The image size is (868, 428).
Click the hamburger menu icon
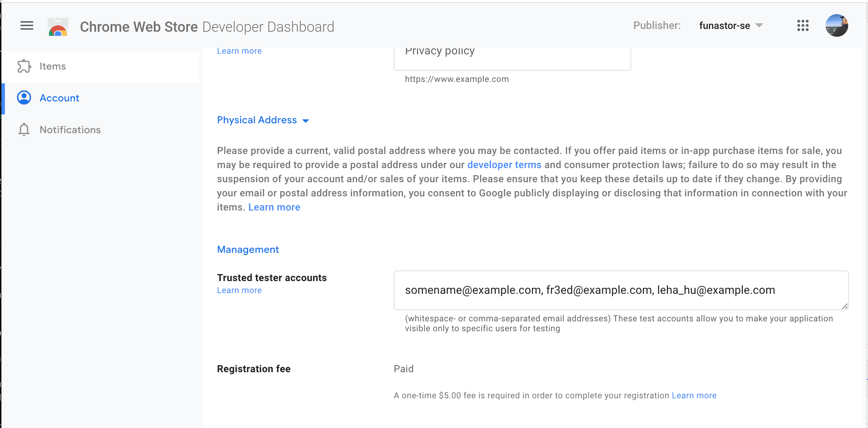[x=27, y=25]
